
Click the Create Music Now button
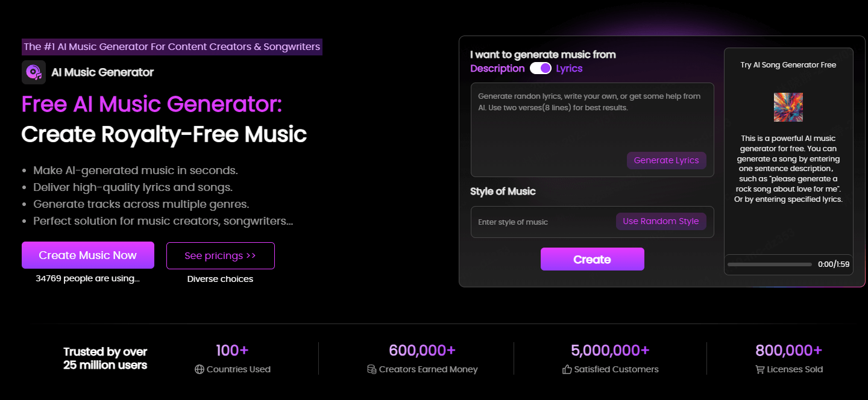pos(88,255)
